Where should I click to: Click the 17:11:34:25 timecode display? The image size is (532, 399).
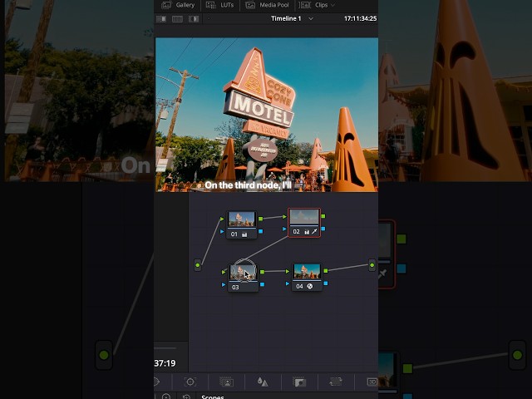tap(360, 18)
